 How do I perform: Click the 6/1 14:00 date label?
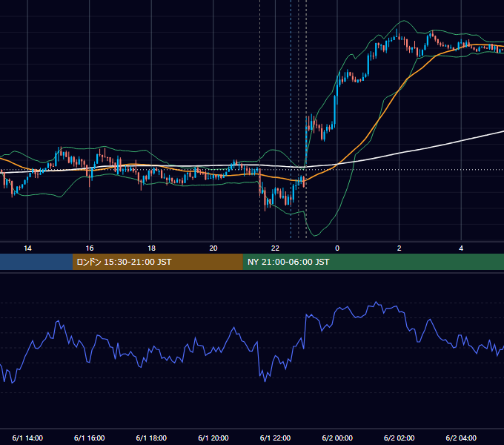[x=27, y=438]
